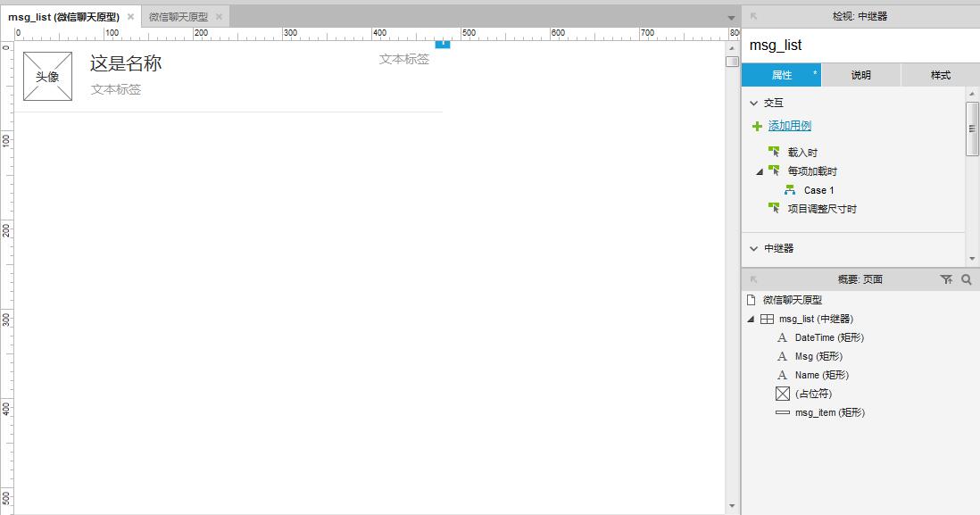980x515 pixels.
Task: Click the Case 1 icon
Action: click(x=790, y=189)
